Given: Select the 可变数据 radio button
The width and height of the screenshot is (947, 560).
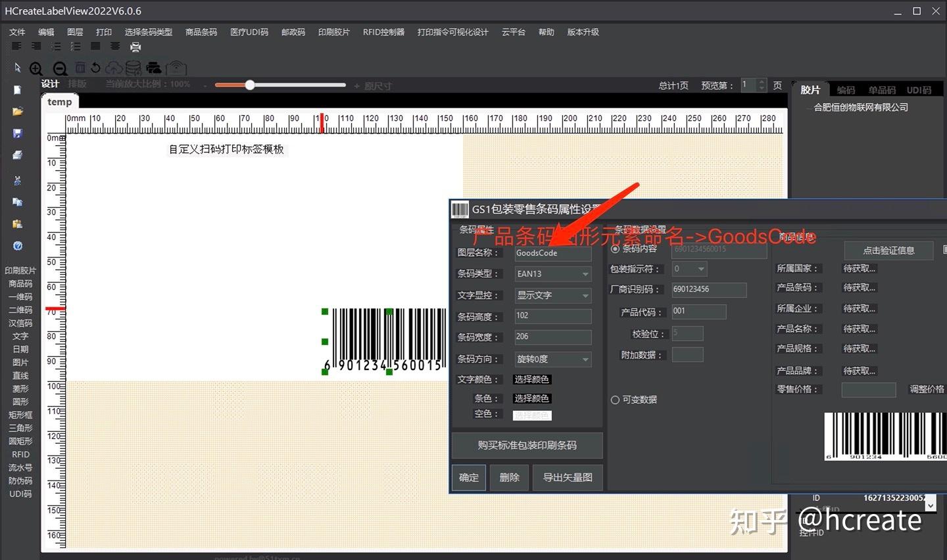Looking at the screenshot, I should click(616, 399).
